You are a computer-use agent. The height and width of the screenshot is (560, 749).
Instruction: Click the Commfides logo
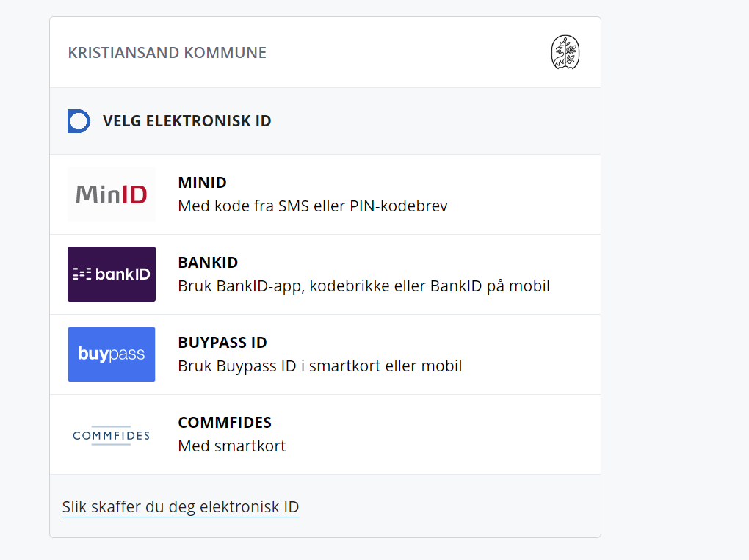[112, 435]
